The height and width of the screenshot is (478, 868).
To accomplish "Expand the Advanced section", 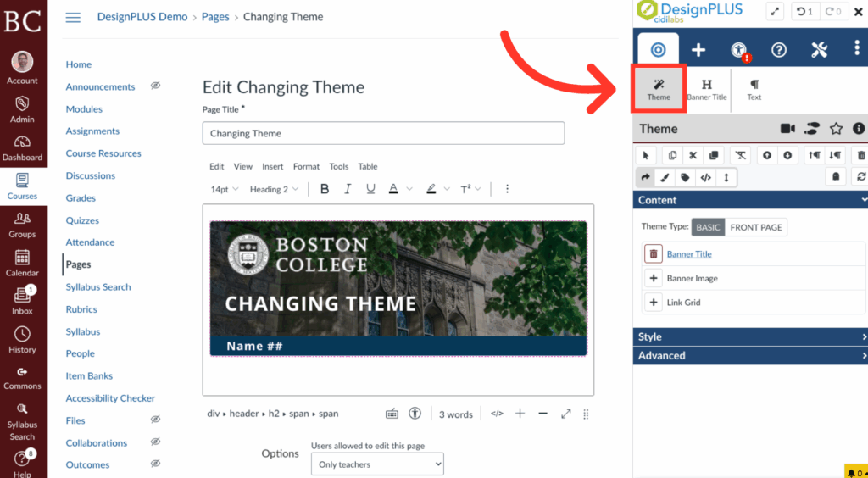I will (x=751, y=355).
